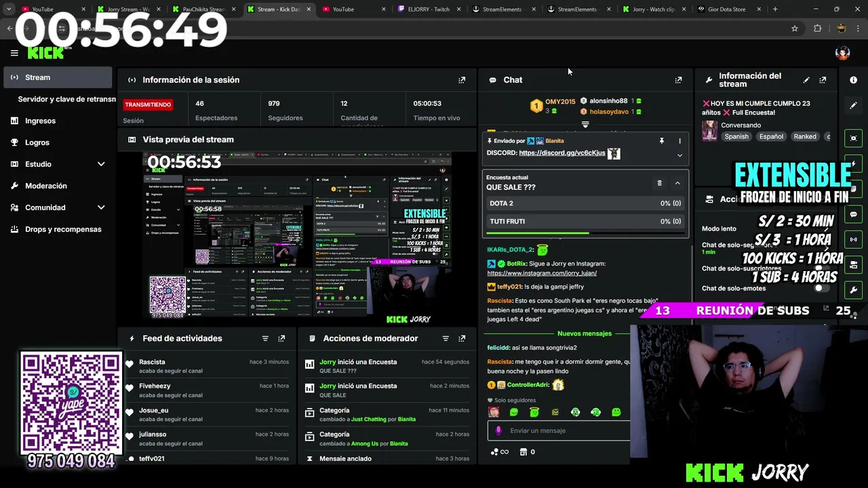Screen dimensions: 868x488
Task: Toggle the stream preview widget icon in right rail
Action: [x=853, y=138]
